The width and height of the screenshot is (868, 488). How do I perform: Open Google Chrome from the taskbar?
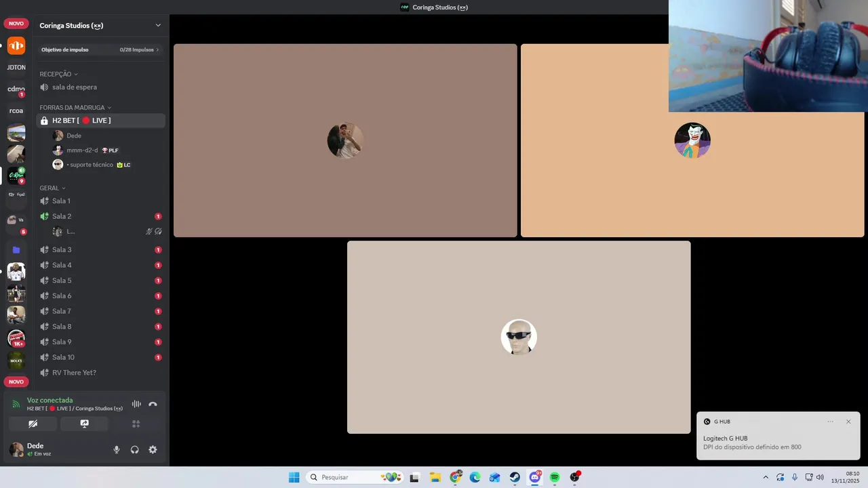pos(456,477)
